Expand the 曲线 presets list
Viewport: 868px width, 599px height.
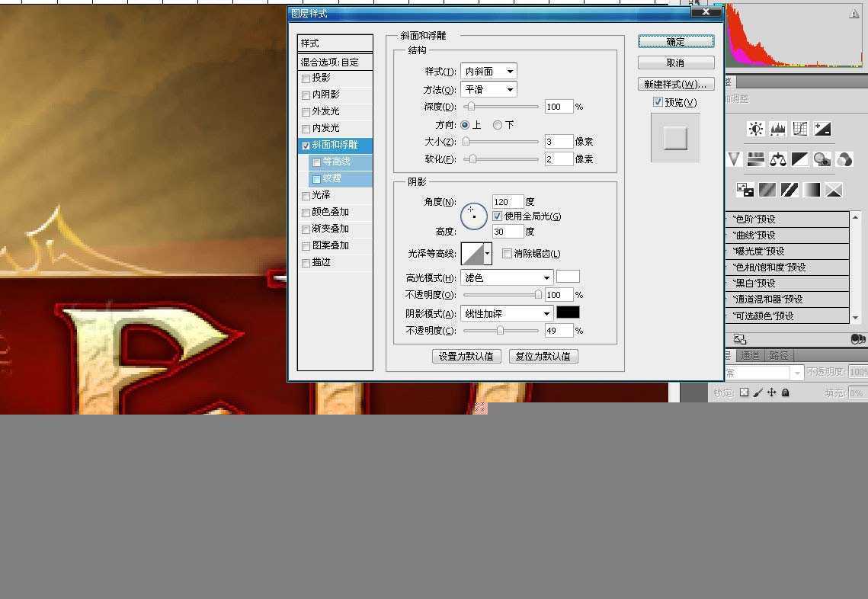click(786, 235)
